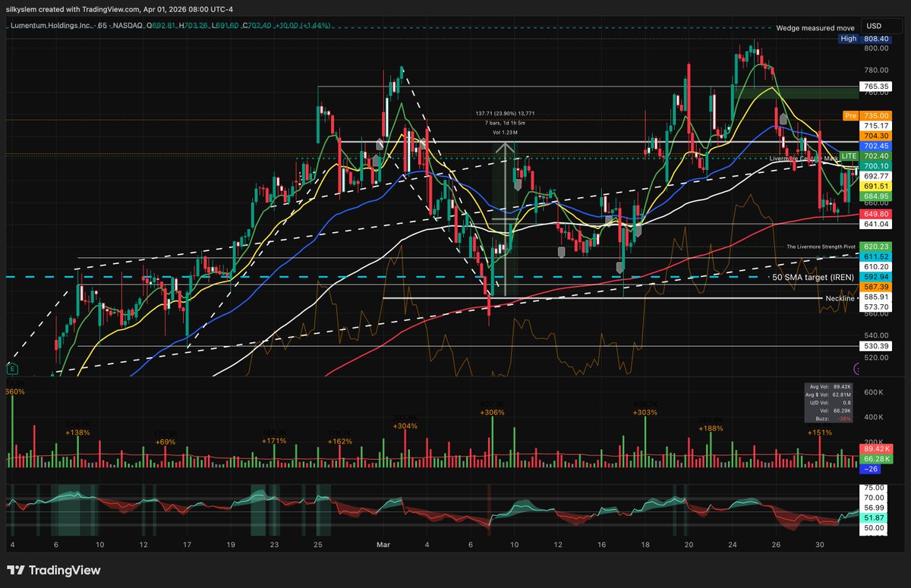Click the +188% volume spike label
Screen dimensions: 911x588
tap(710, 429)
